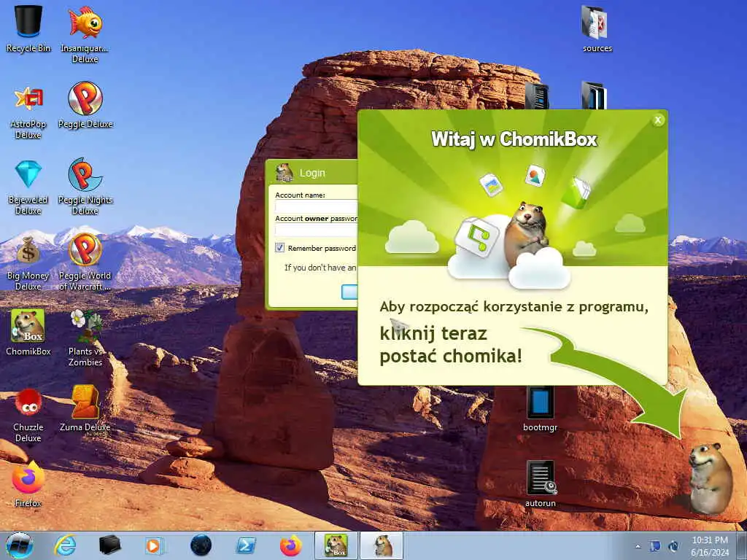Viewport: 747px width, 560px height.
Task: Click the Account name input field
Action: click(x=317, y=206)
